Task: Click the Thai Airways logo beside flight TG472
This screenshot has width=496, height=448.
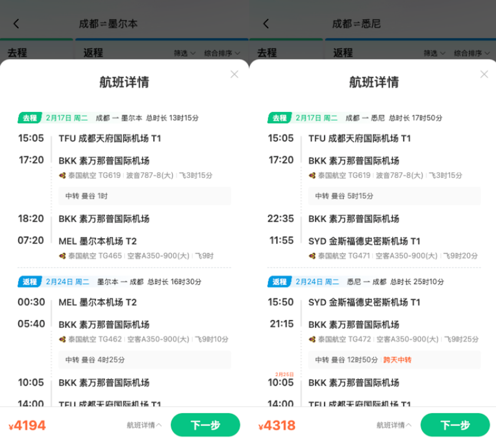Action: (x=313, y=339)
